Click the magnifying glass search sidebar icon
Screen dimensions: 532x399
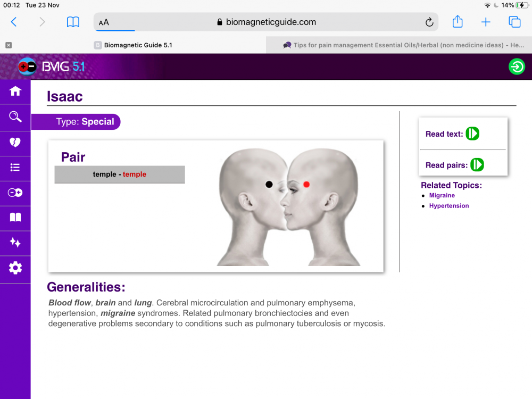[x=15, y=117]
